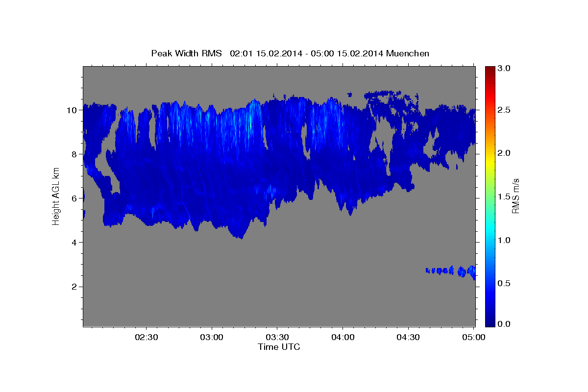Click the colorbar label '3.0'
This screenshot has height=392, width=588.
click(504, 69)
